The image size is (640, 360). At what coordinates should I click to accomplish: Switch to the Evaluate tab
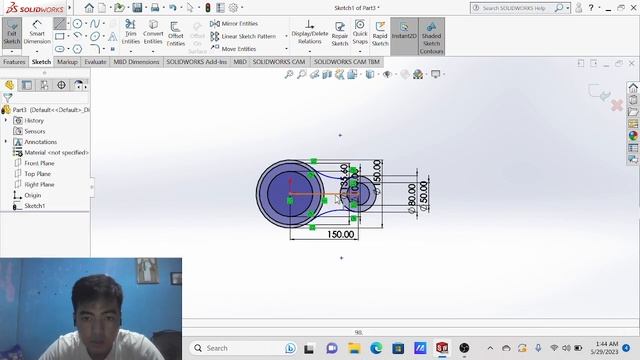pyautogui.click(x=96, y=62)
